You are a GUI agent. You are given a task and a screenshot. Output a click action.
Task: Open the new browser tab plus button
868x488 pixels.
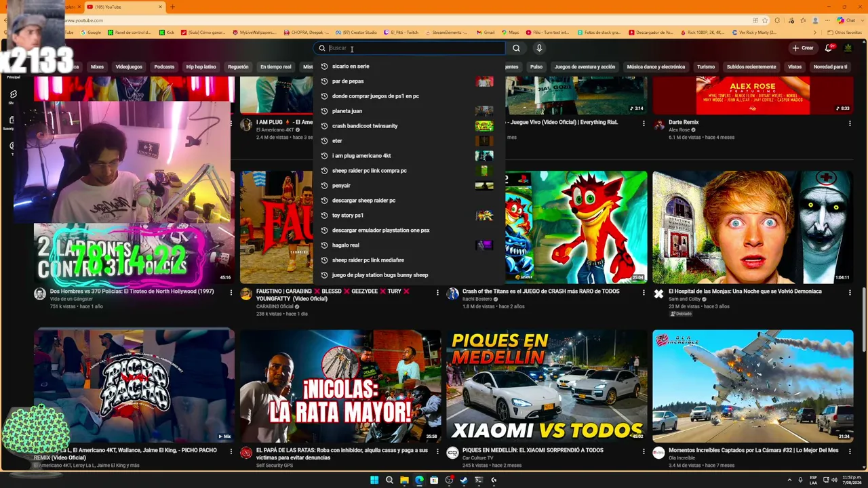click(x=172, y=7)
